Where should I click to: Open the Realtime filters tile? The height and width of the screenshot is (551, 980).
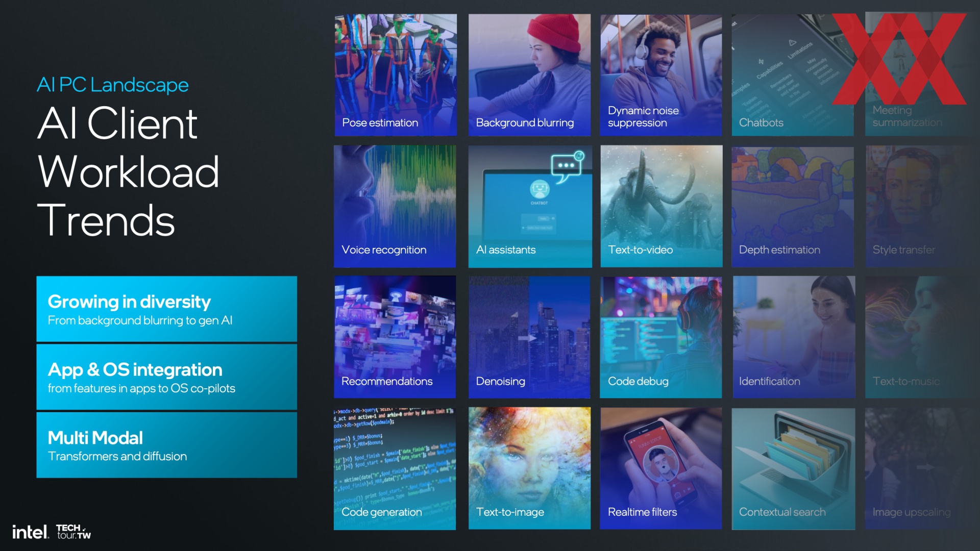tap(661, 468)
